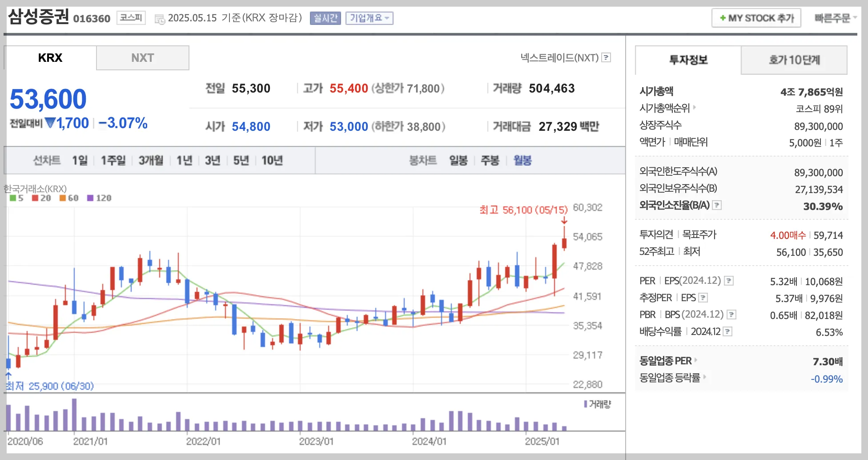Click the 전일 value 55,300
Viewport: 868px width, 460px height.
(251, 88)
